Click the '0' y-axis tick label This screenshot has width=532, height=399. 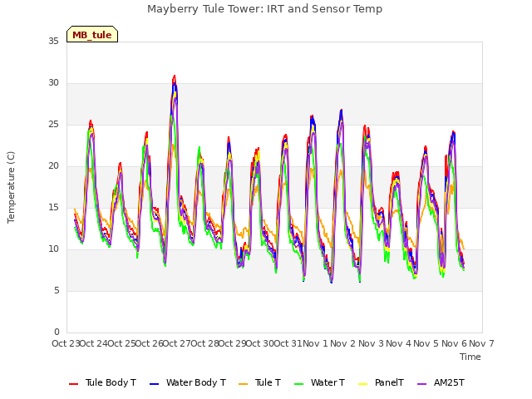(57, 332)
